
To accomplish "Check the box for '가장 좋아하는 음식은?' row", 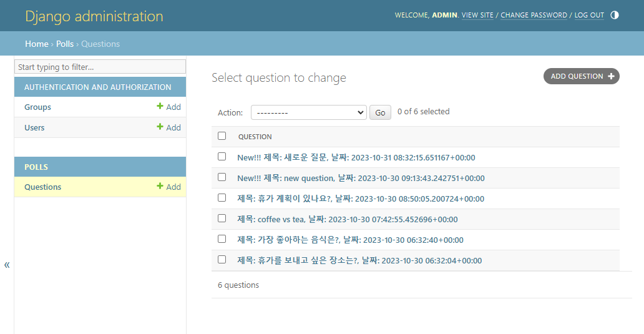I will click(222, 238).
